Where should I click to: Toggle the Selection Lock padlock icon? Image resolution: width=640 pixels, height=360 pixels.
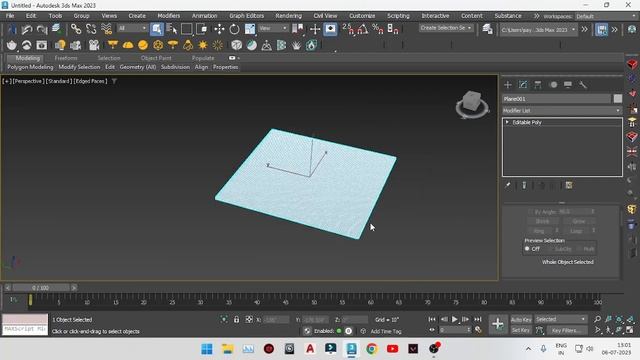click(236, 320)
